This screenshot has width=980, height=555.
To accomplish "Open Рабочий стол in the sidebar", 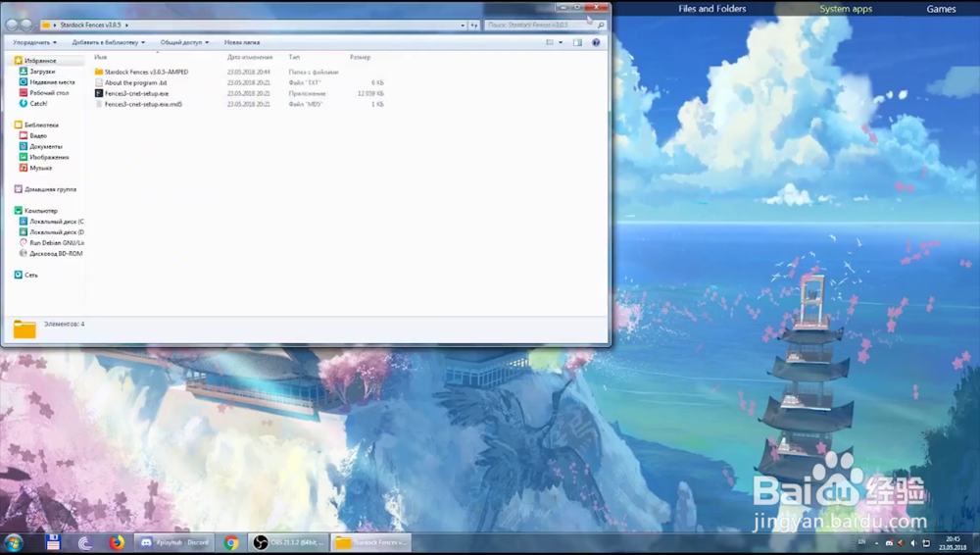I will [x=49, y=92].
